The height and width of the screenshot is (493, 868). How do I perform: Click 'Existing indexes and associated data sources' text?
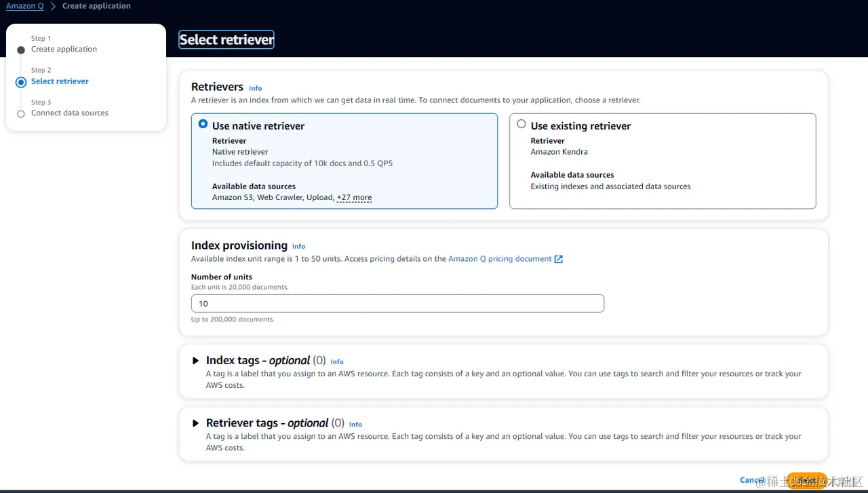(610, 186)
